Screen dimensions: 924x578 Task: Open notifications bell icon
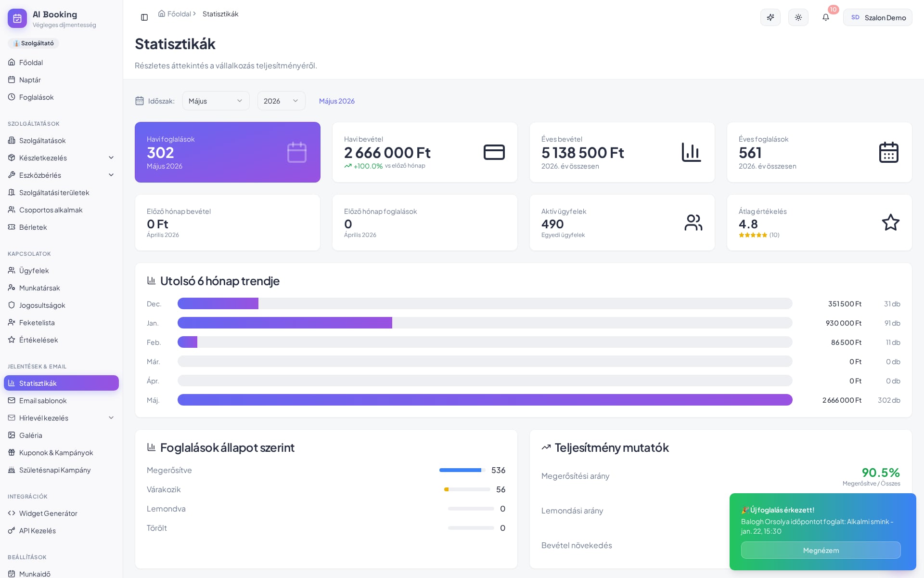(x=826, y=17)
